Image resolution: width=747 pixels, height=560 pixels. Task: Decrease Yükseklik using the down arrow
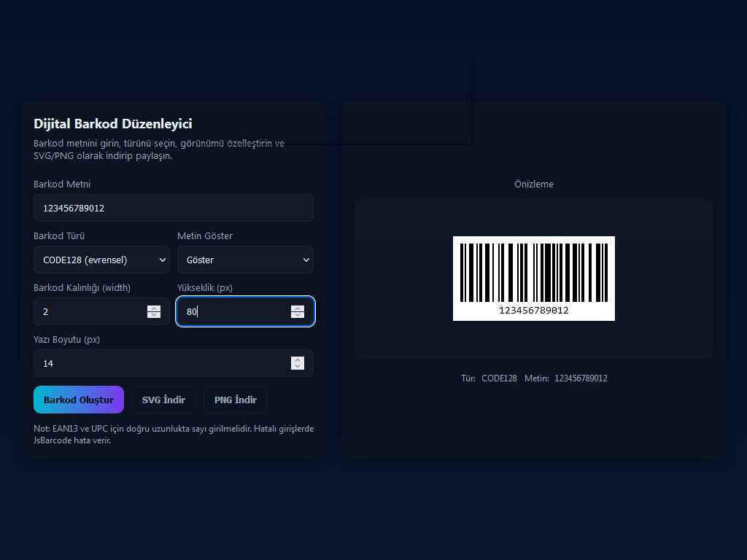pos(298,315)
